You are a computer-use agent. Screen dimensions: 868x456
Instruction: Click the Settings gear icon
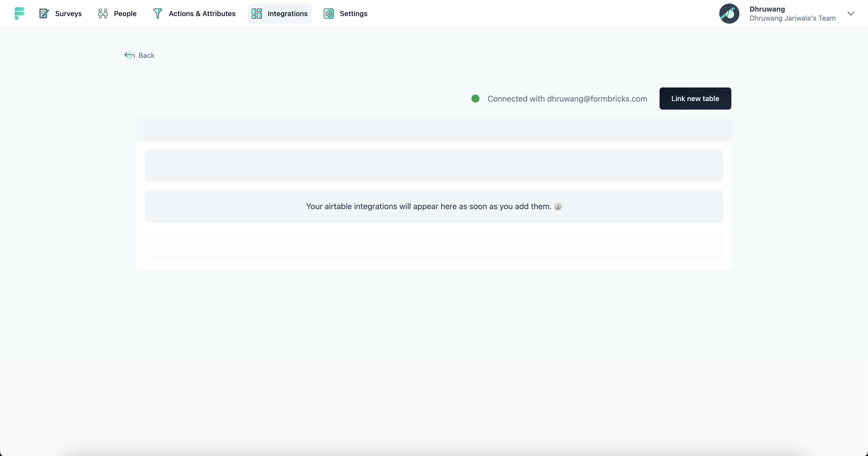coord(329,14)
